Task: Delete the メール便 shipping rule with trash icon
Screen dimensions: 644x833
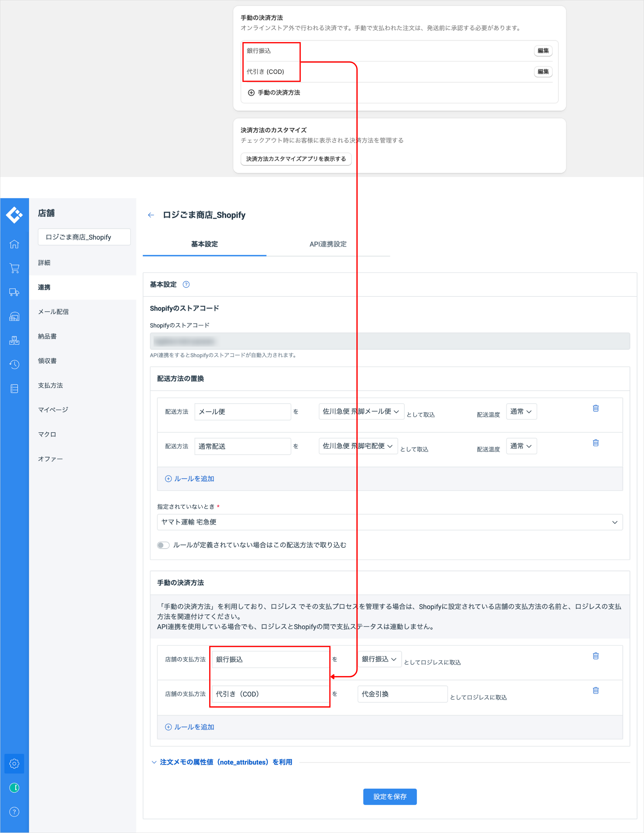Action: tap(596, 408)
